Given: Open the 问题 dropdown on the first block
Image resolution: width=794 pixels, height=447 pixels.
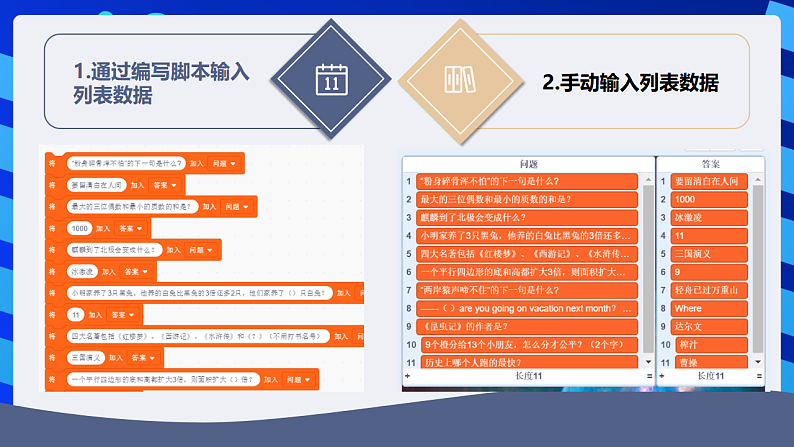Looking at the screenshot, I should [224, 163].
